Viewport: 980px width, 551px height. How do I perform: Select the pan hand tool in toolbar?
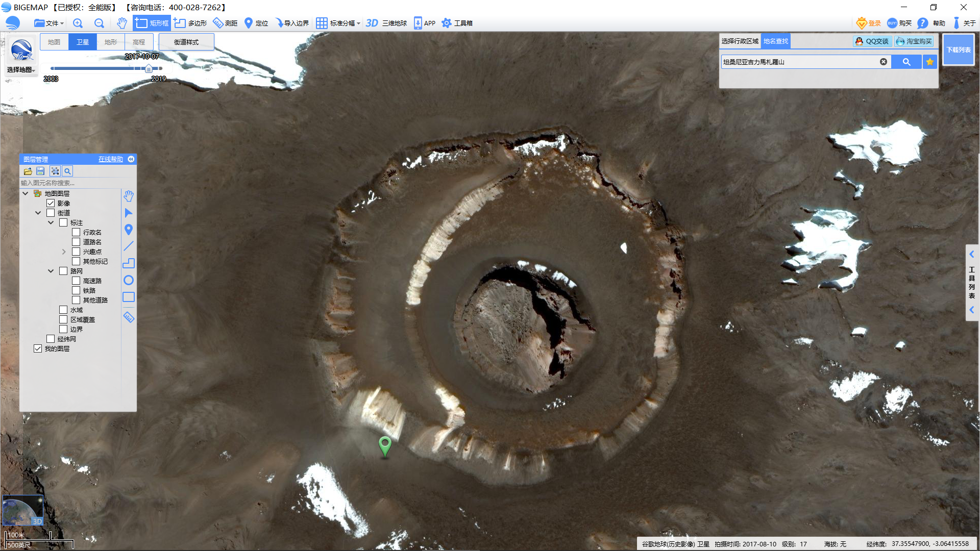tap(121, 23)
